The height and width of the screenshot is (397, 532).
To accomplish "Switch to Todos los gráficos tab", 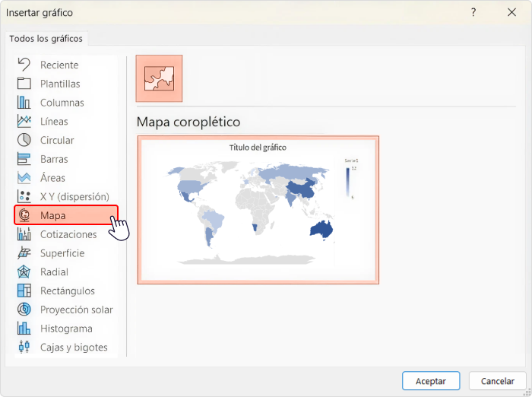I will pyautogui.click(x=46, y=39).
